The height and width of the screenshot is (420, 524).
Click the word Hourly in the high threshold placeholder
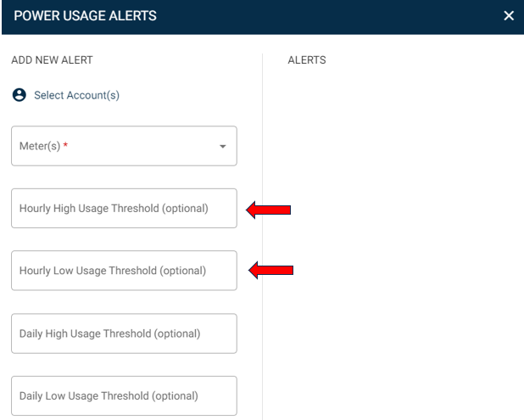click(36, 208)
